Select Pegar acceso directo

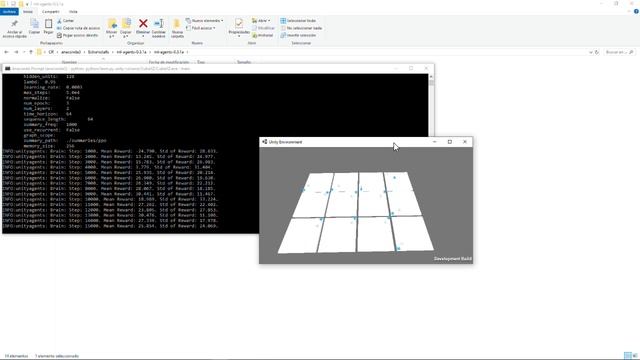pos(78,36)
